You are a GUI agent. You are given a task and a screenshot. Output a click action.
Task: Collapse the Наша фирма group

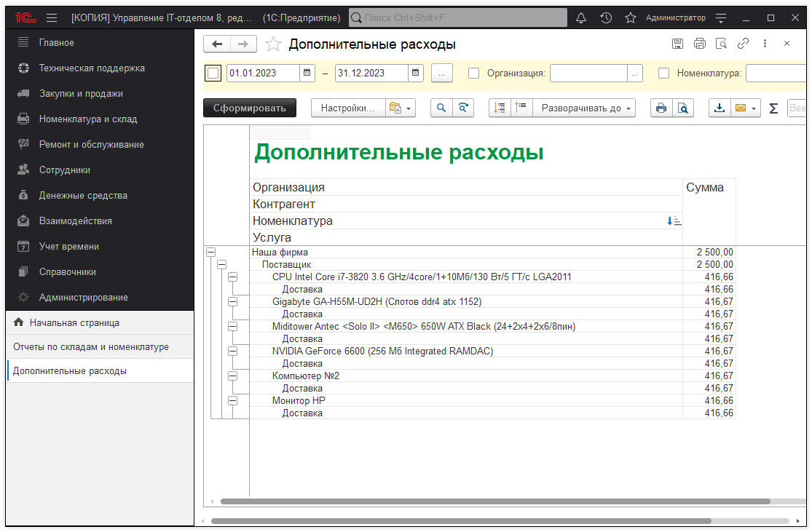click(x=210, y=252)
